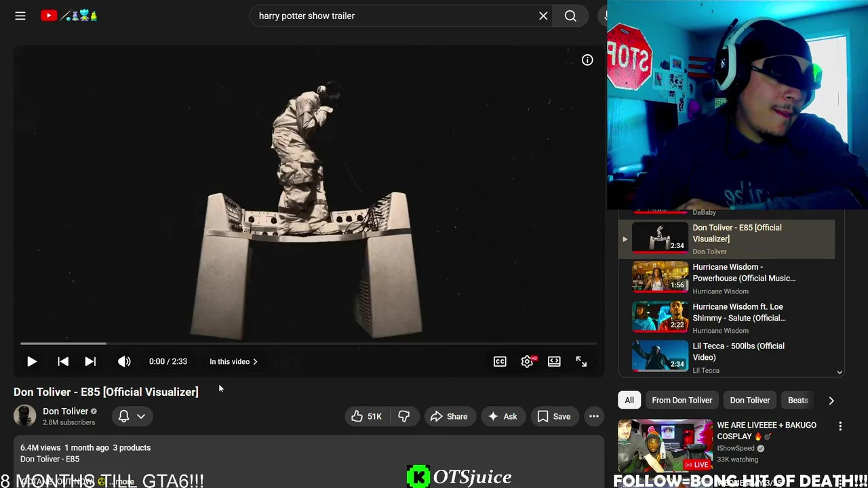The height and width of the screenshot is (488, 868).
Task: Open the video info card icon
Action: [587, 60]
